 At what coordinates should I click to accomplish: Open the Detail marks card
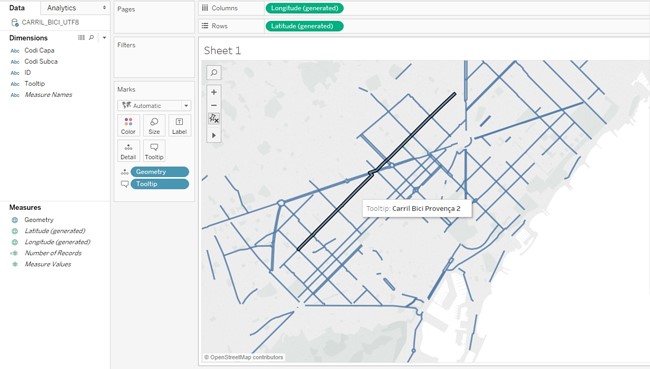pyautogui.click(x=128, y=151)
